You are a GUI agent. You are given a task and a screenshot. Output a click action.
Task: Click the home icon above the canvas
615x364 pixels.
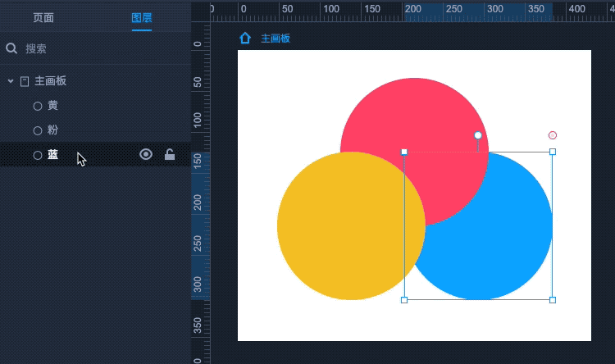point(244,38)
